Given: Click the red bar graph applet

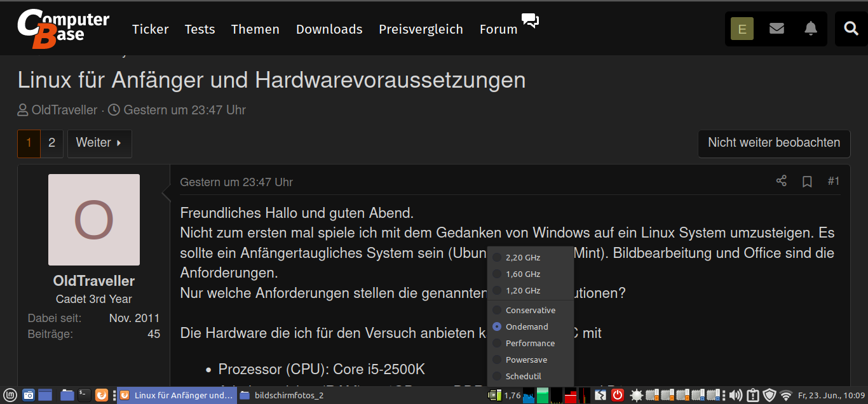Looking at the screenshot, I should pos(571,395).
